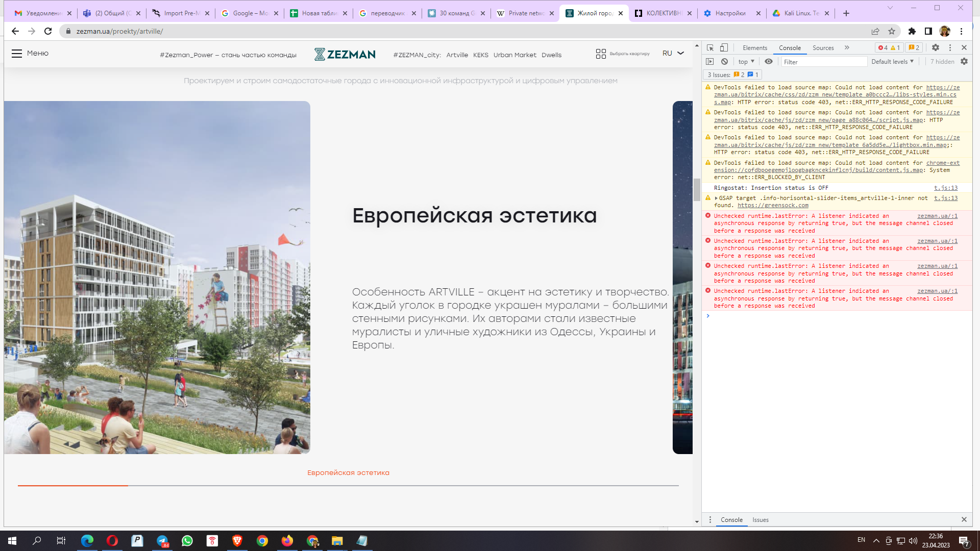
Task: Share this page icon in address bar
Action: click(875, 31)
